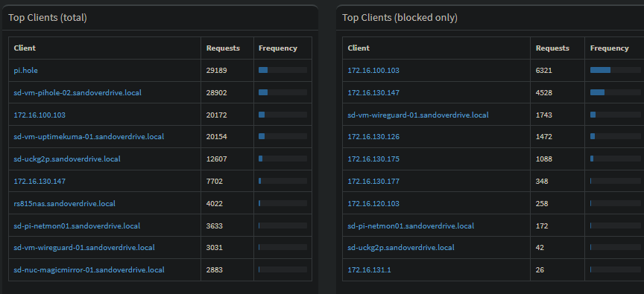This screenshot has width=644, height=294.
Task: Open sd-pi-netmon01 link in total clients table
Action: click(x=77, y=226)
